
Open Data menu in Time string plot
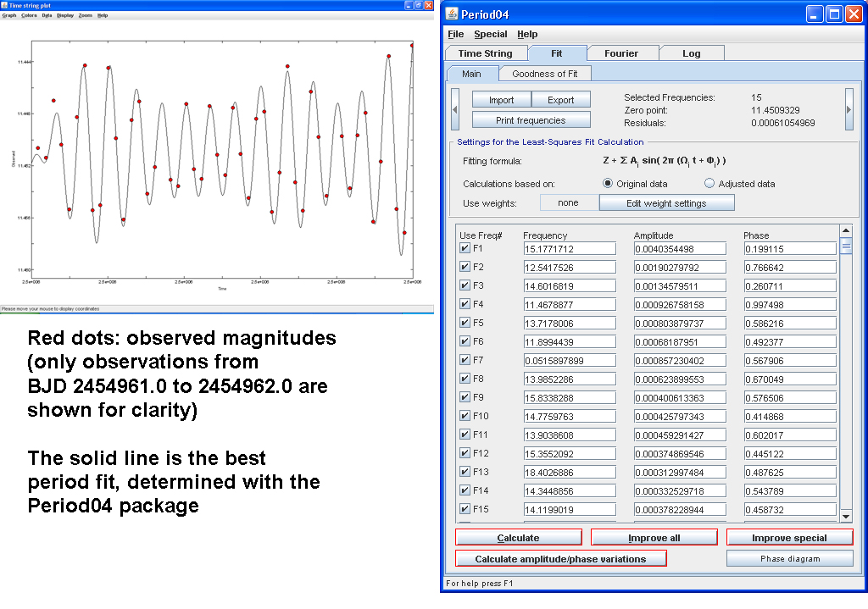[47, 15]
